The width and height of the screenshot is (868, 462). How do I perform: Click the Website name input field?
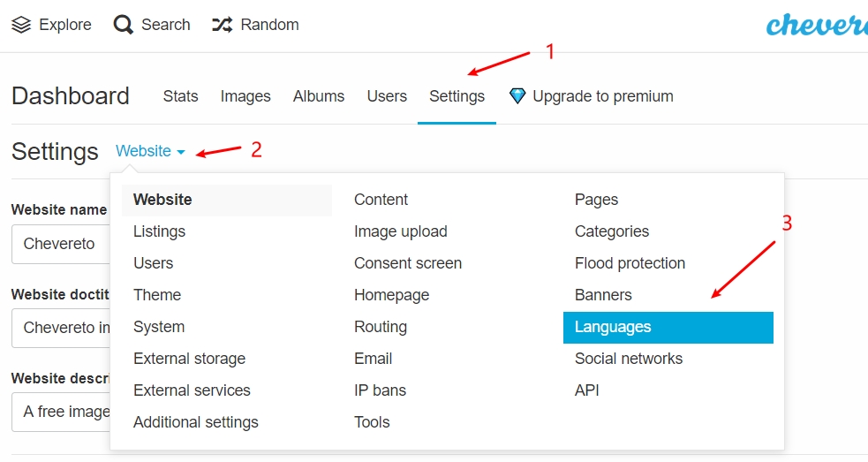click(61, 245)
